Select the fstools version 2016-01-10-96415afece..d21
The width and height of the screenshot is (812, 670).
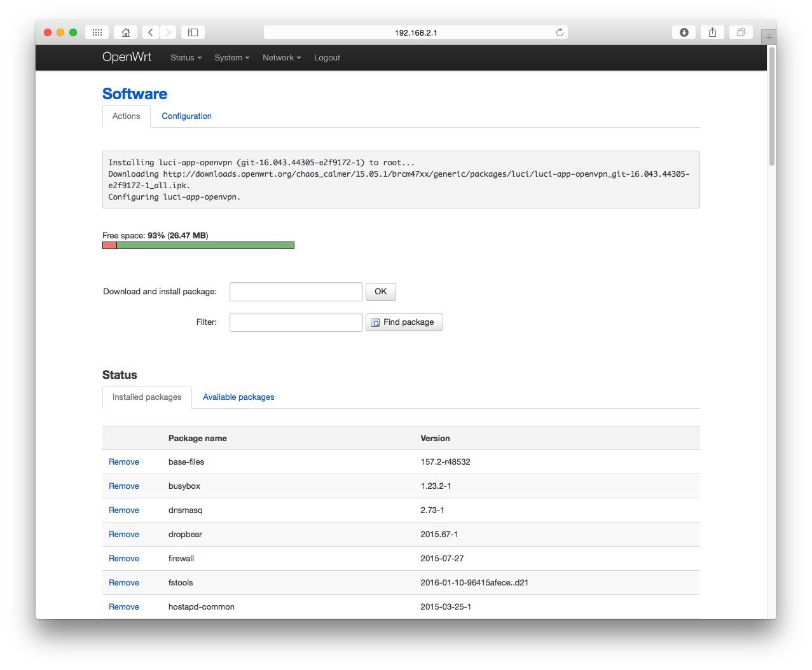click(474, 583)
